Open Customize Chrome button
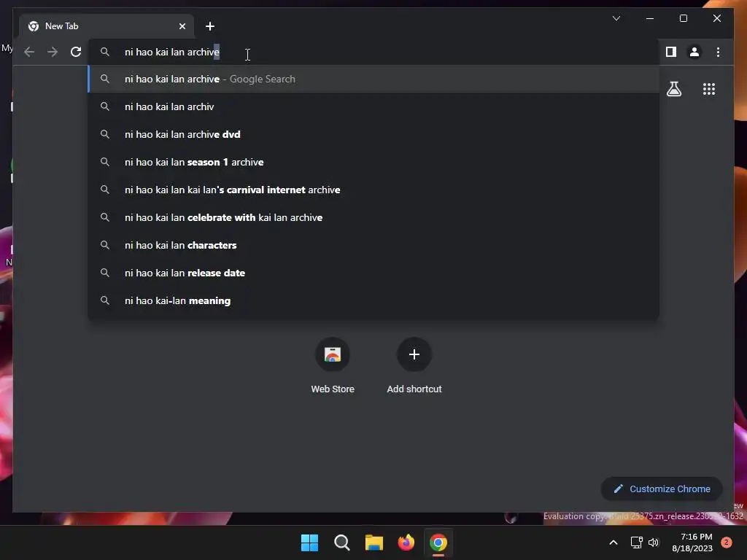The image size is (747, 560). coord(662,489)
